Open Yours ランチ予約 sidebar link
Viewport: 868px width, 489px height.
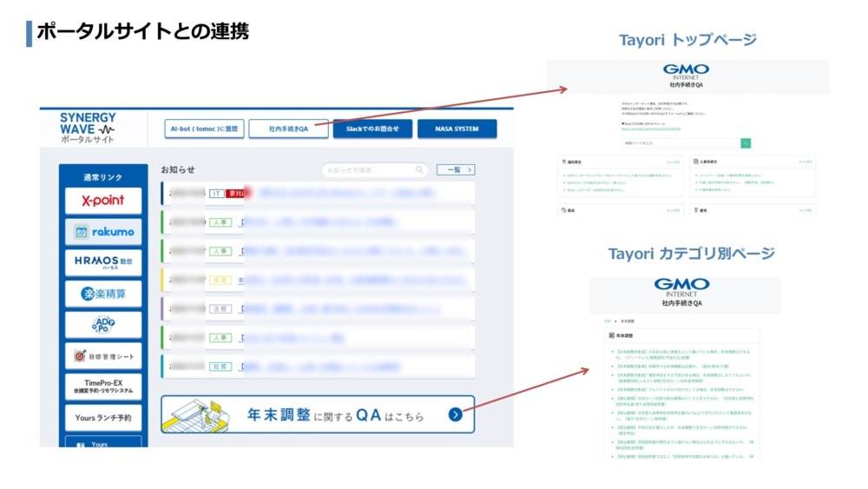(x=103, y=418)
